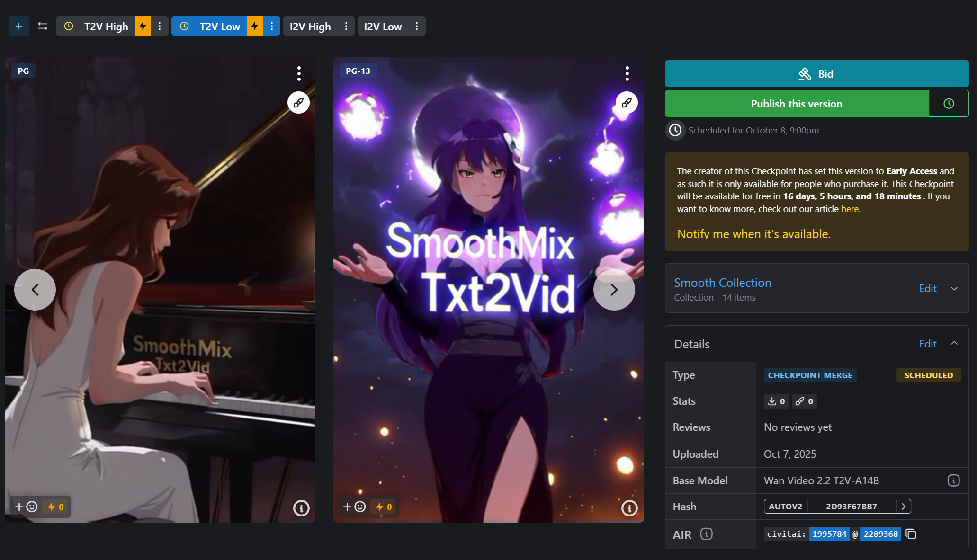Go to next carousel image
977x560 pixels.
tap(614, 290)
